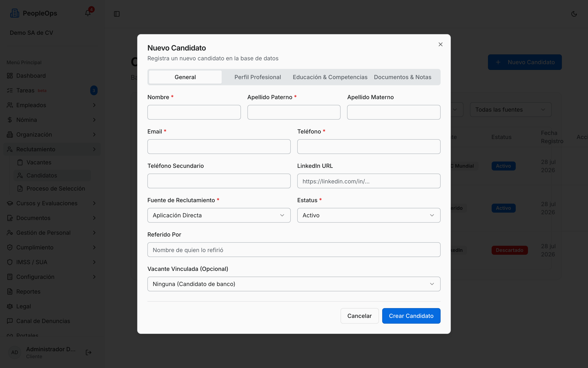This screenshot has width=588, height=368.
Task: Click the Descartado status badge
Action: 510,250
